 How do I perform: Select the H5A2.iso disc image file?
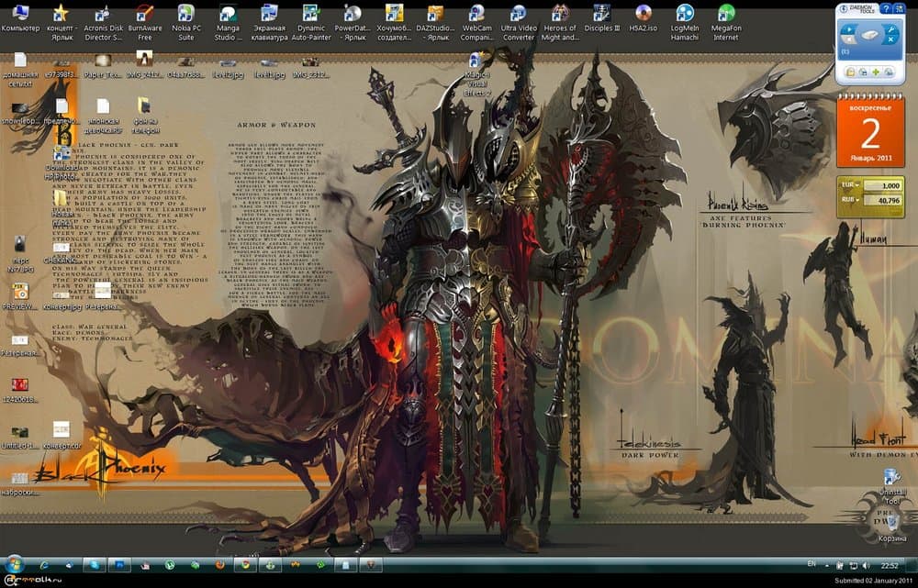644,14
